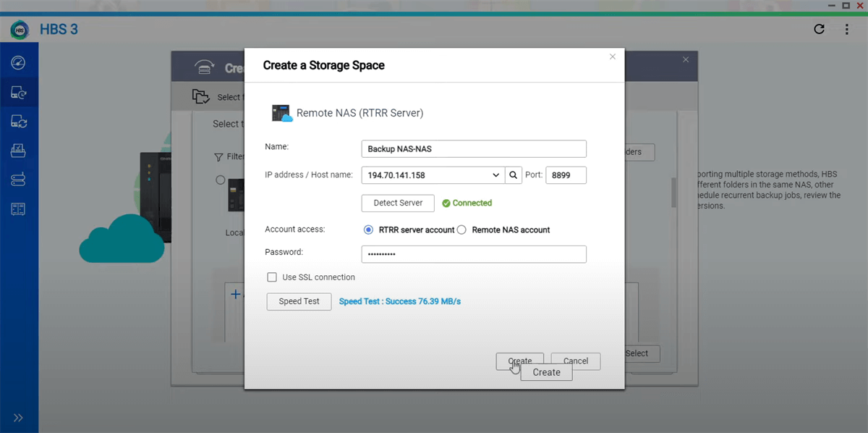Image resolution: width=868 pixels, height=433 pixels.
Task: Click the Port number field
Action: (565, 175)
